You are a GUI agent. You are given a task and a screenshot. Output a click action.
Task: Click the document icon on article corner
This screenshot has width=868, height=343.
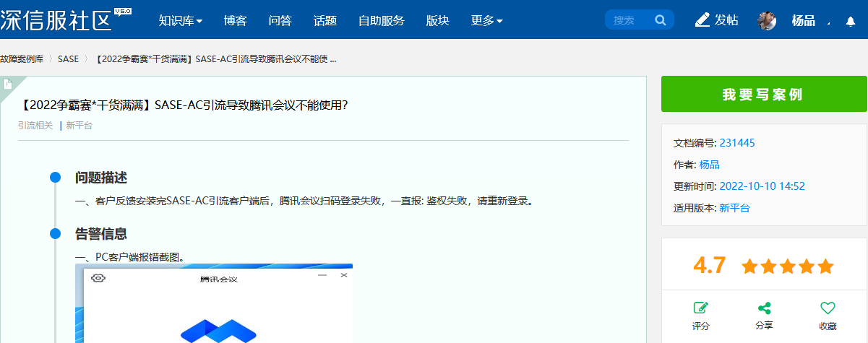8,84
